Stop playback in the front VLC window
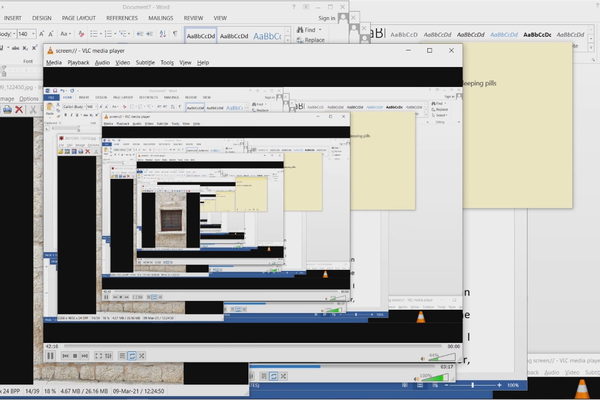Screen dimensions: 600x400 (75, 356)
